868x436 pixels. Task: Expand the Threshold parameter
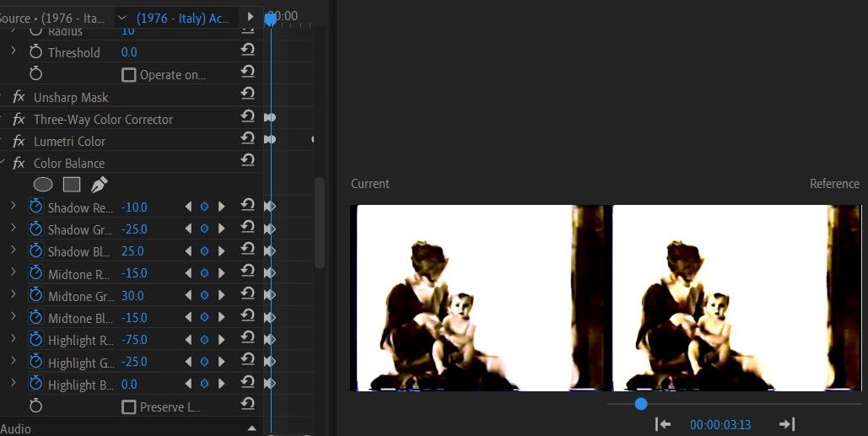[13, 51]
